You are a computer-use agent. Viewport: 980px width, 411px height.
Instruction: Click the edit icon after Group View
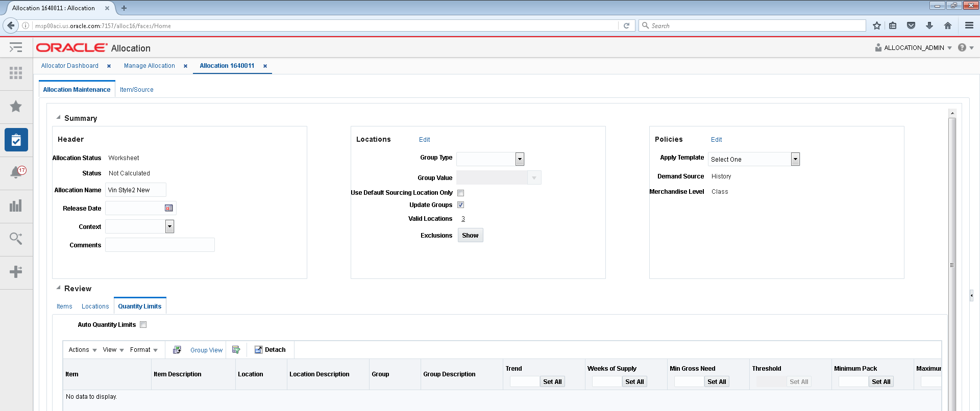click(236, 350)
